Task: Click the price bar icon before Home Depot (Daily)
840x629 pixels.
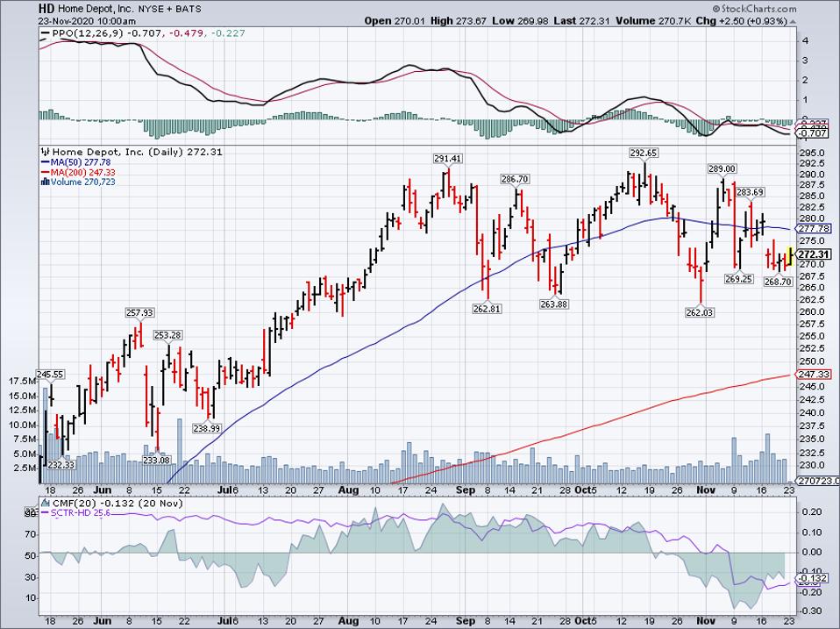Action: coord(46,152)
